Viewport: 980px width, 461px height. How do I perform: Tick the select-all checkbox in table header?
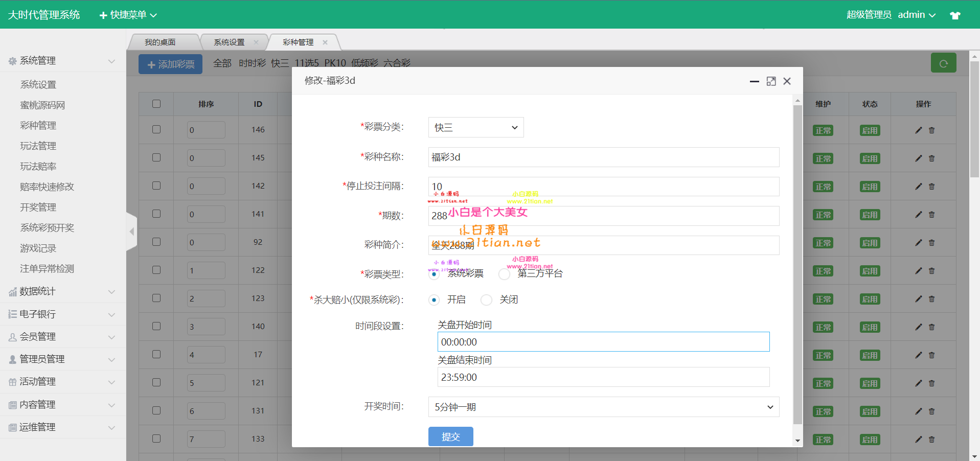[x=156, y=104]
